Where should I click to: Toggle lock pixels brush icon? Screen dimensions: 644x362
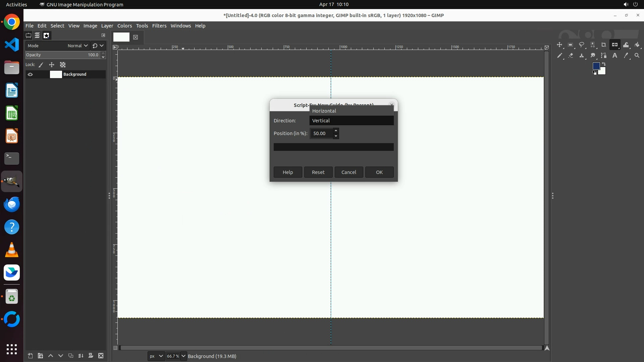click(41, 65)
